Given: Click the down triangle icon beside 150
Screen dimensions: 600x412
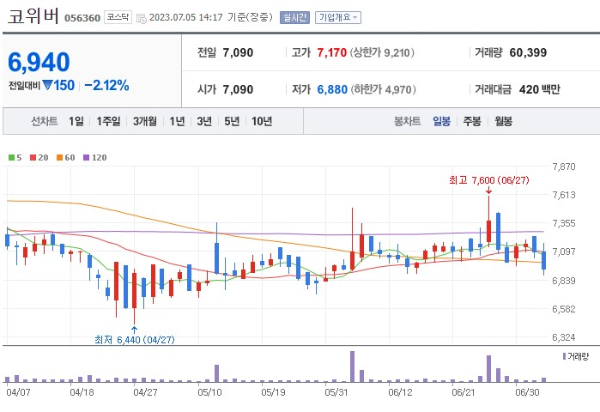Looking at the screenshot, I should tap(47, 85).
